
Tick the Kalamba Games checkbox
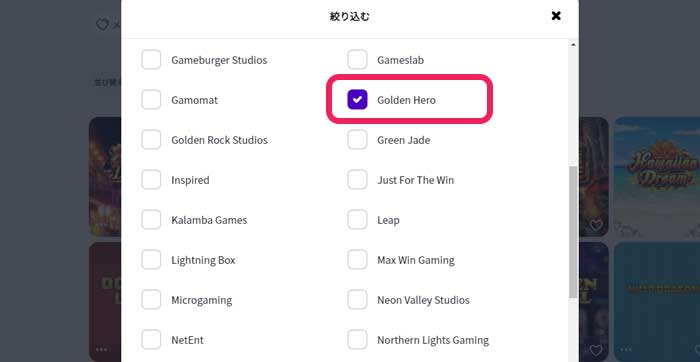[151, 220]
